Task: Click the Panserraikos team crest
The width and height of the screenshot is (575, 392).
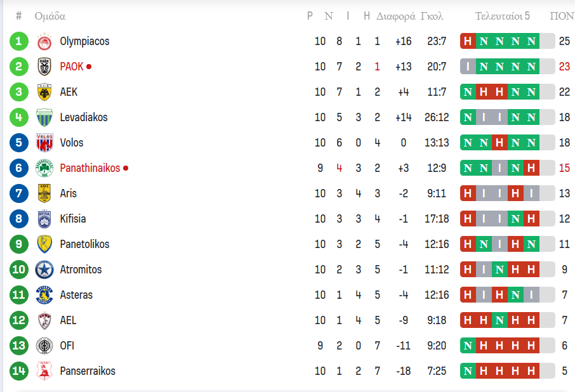Action: [44, 371]
